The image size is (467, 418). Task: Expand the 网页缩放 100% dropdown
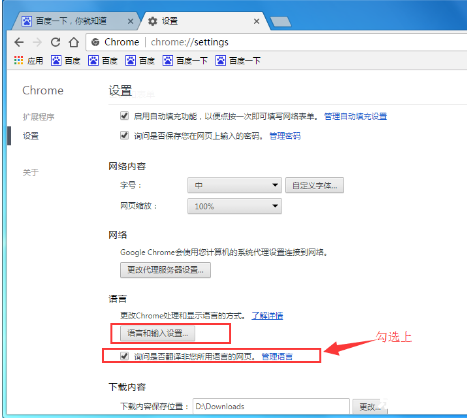[234, 206]
